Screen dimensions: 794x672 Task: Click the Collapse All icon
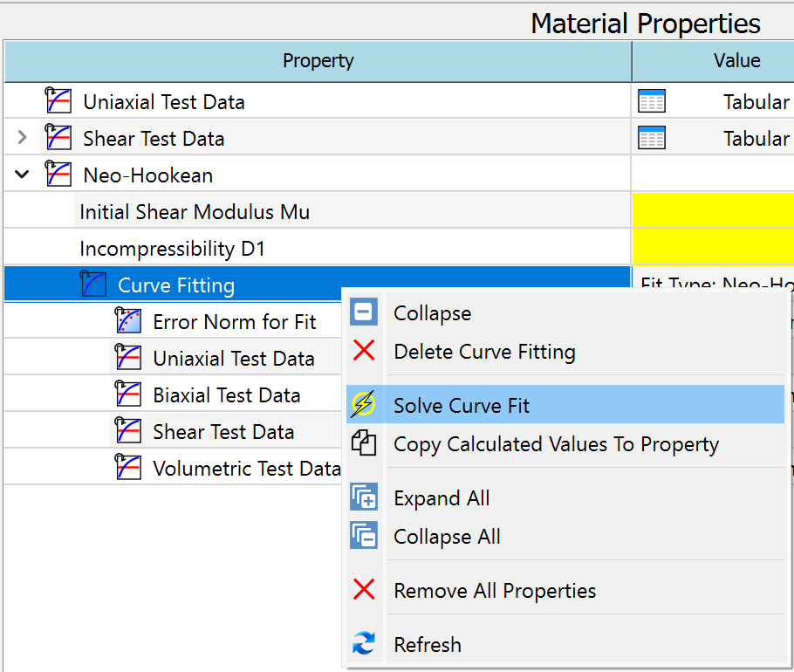(x=364, y=536)
